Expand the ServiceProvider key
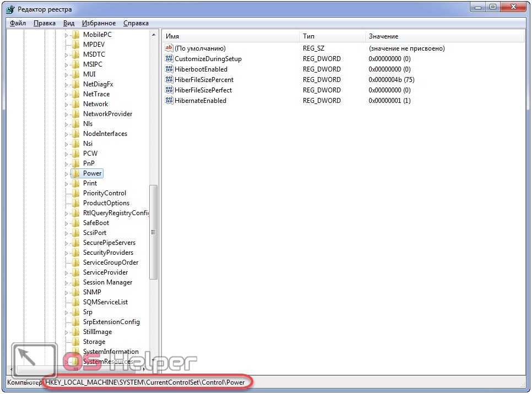Image resolution: width=532 pixels, height=394 pixels. tap(66, 273)
